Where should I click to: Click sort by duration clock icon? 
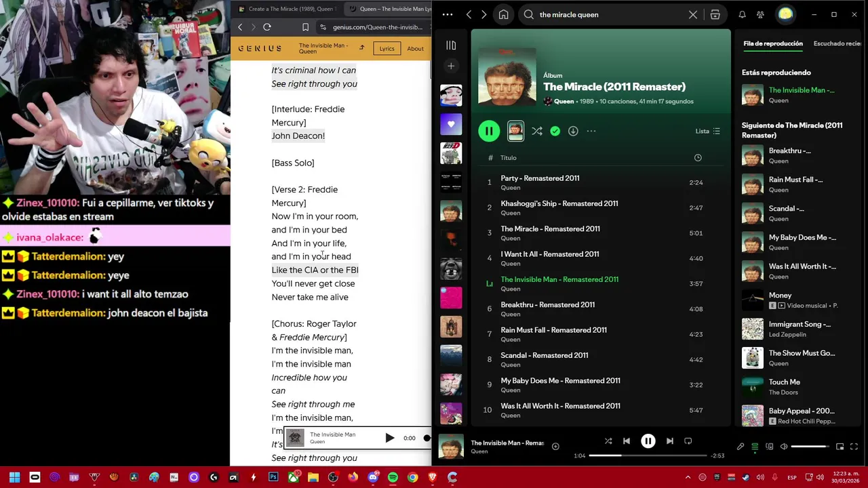698,158
